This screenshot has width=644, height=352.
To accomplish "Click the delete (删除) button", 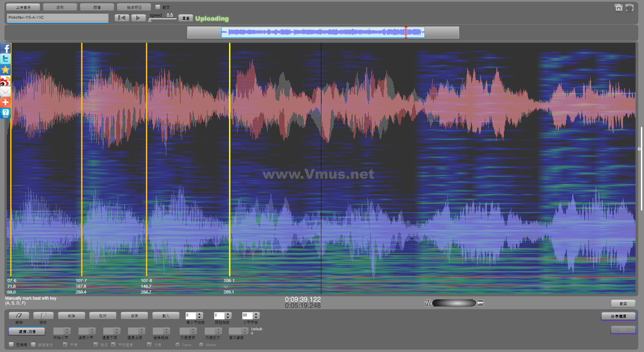I will [x=71, y=316].
